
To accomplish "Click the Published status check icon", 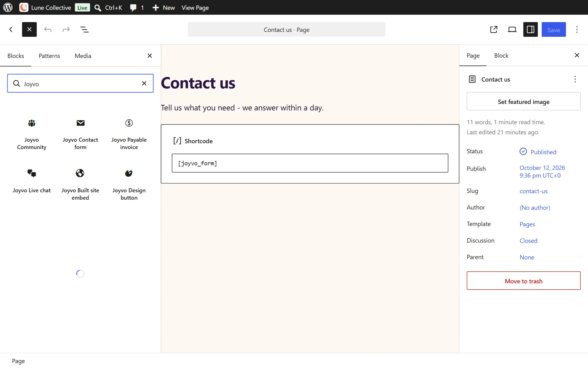I will 523,151.
